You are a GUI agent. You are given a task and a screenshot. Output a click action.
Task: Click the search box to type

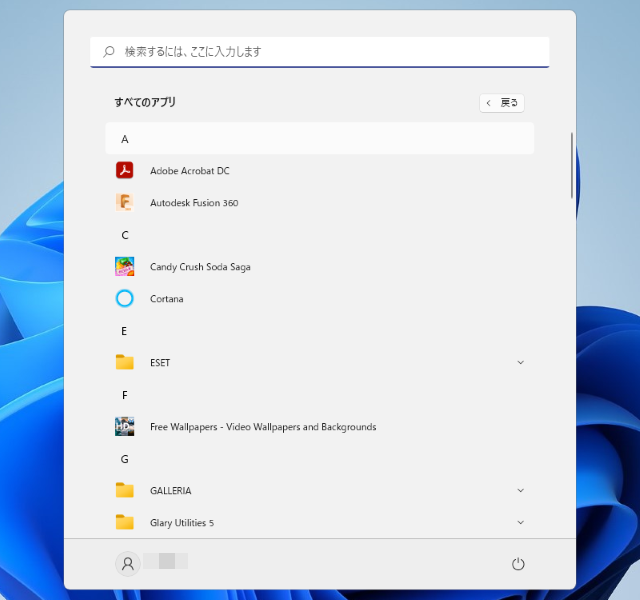pos(320,52)
